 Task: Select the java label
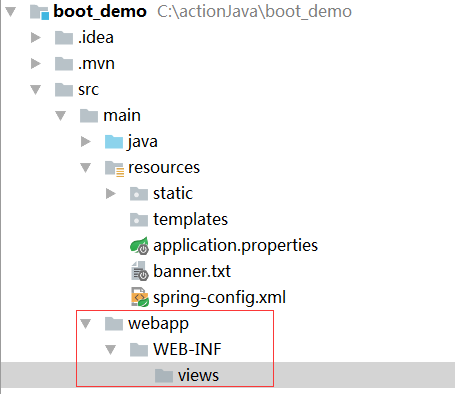(142, 142)
